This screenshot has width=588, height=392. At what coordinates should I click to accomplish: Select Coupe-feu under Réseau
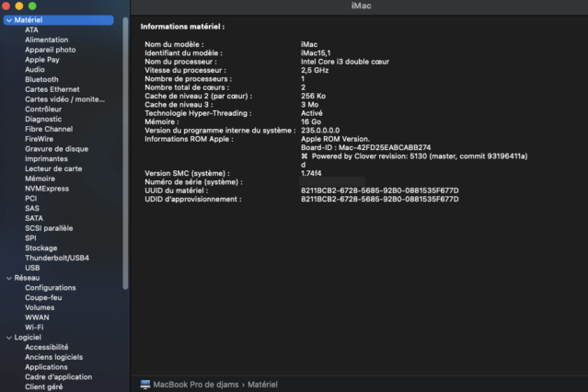[x=43, y=298]
